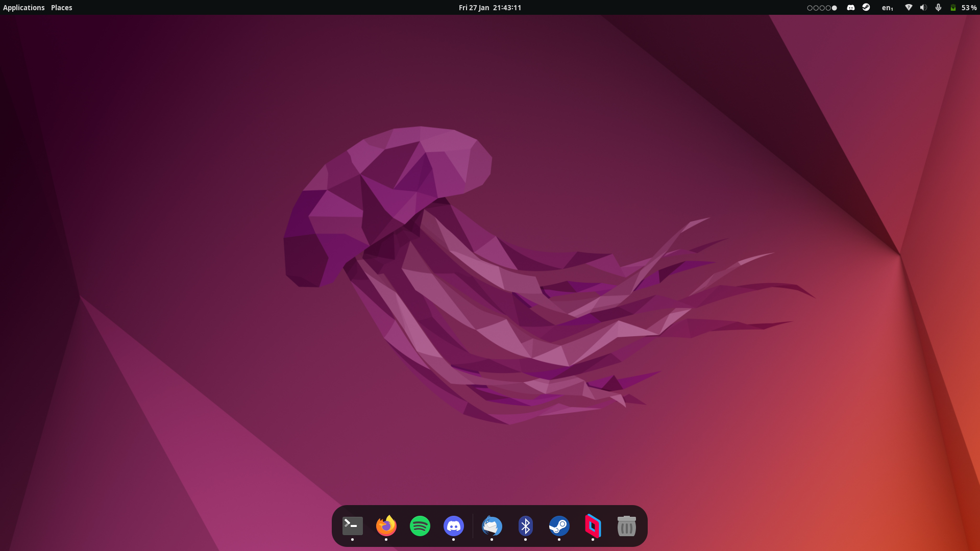Click the red and blue square dock icon

pyautogui.click(x=593, y=526)
